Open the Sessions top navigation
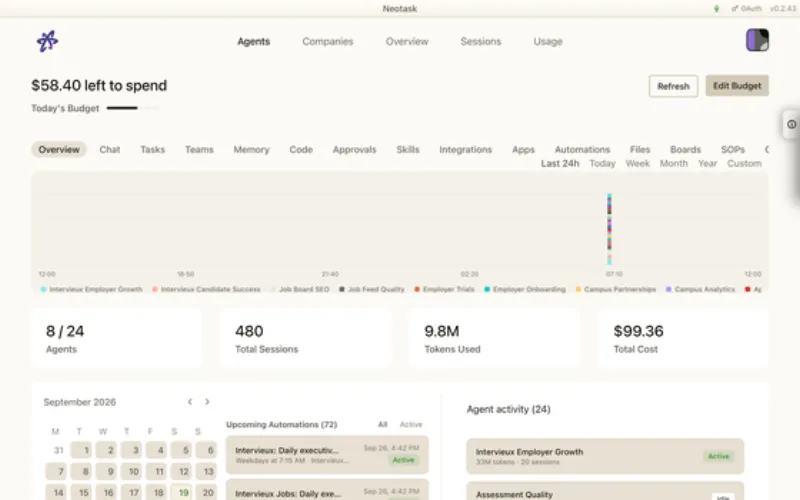This screenshot has width=800, height=500. click(481, 41)
